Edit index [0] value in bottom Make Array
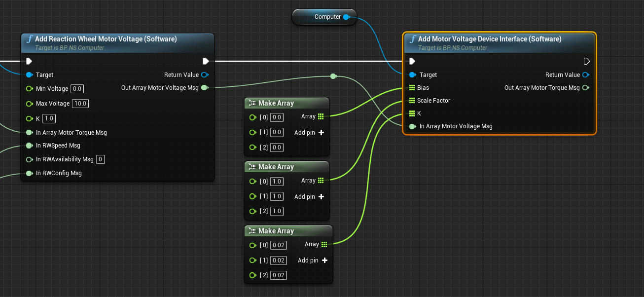Viewport: 644px width, 297px height. 279,245
